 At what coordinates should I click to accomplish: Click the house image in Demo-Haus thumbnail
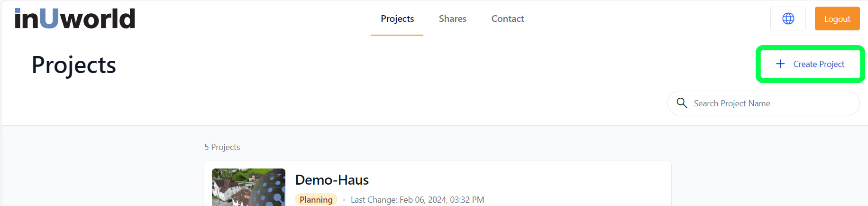click(x=228, y=190)
